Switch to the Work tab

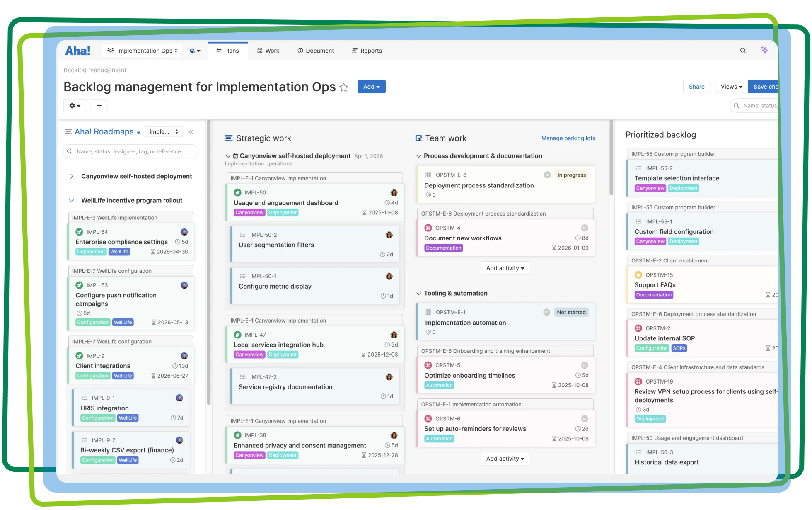pos(268,51)
